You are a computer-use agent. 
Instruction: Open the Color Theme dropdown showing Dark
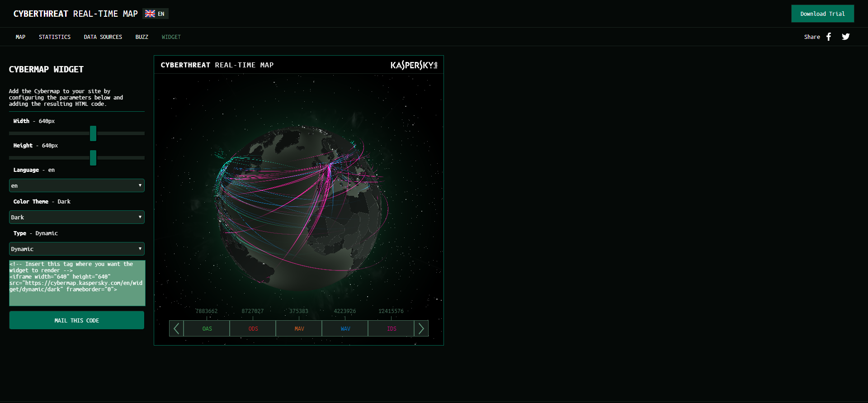(x=77, y=217)
